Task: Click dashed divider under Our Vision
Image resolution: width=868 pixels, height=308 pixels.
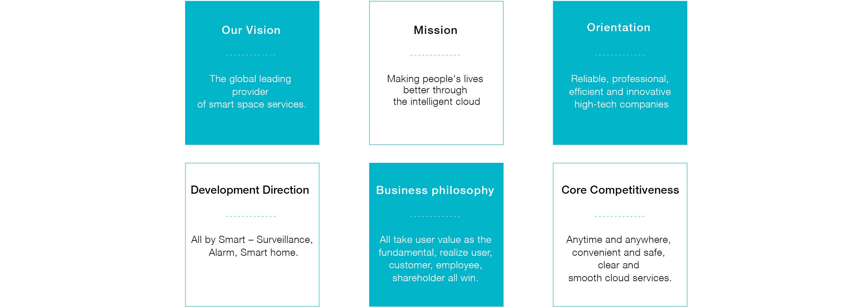Action: coord(251,55)
